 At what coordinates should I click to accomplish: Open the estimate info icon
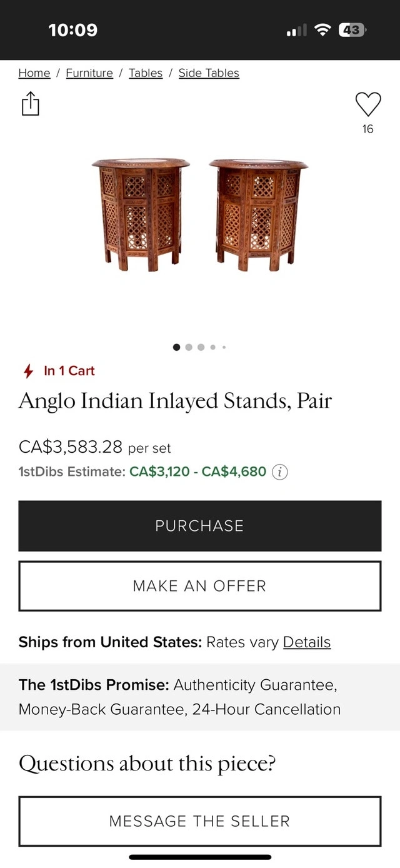click(x=280, y=472)
